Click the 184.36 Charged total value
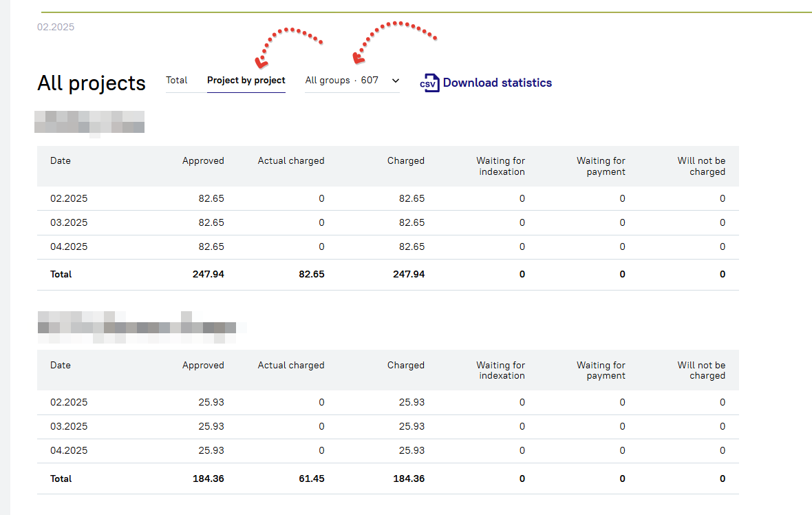This screenshot has height=515, width=812. point(409,479)
